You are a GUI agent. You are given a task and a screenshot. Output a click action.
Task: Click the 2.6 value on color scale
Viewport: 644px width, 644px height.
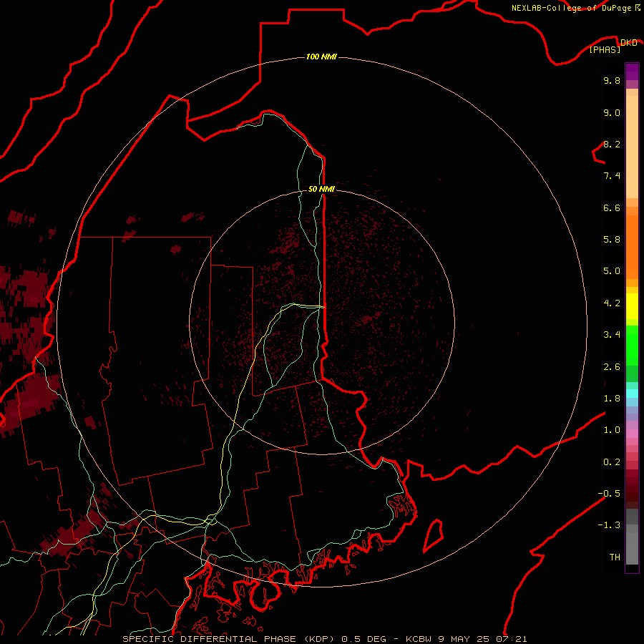click(x=612, y=367)
